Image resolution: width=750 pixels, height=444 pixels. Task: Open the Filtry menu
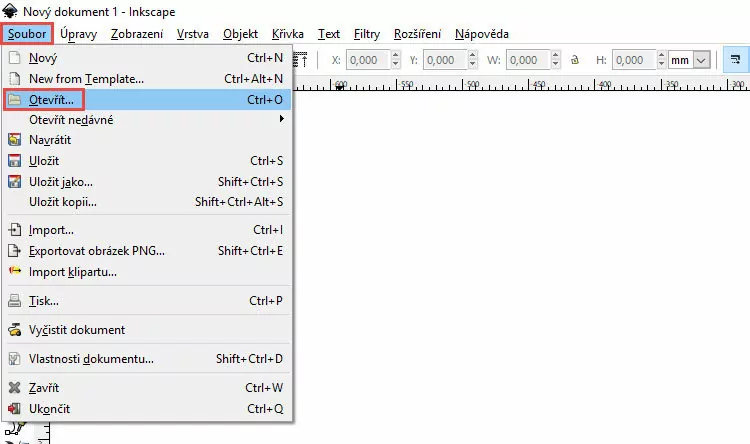366,33
